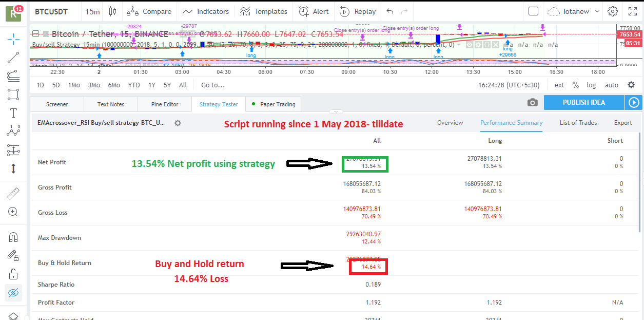Viewport: 644px width, 320px height.
Task: Click the Compare button
Action: tap(149, 11)
